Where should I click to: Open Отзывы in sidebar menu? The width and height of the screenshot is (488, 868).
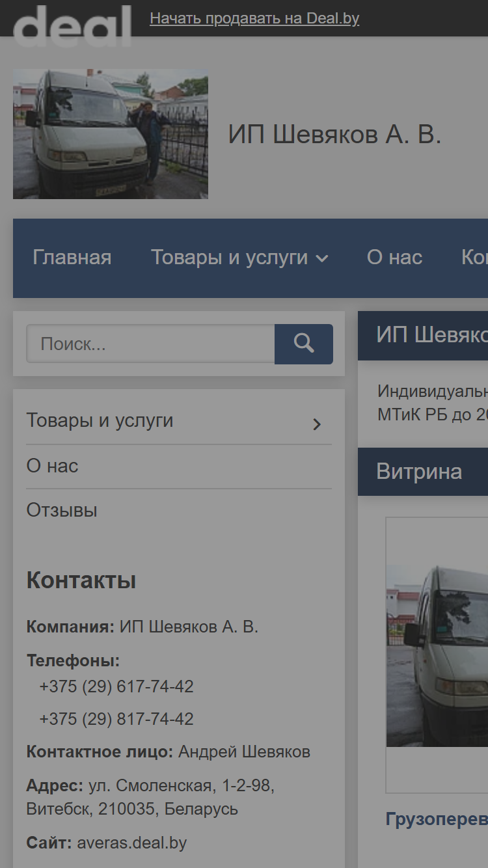tap(62, 510)
